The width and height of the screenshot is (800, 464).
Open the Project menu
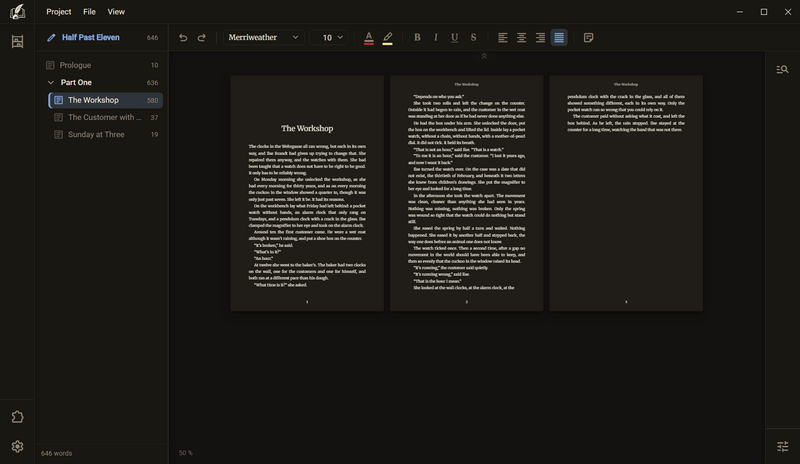point(59,12)
